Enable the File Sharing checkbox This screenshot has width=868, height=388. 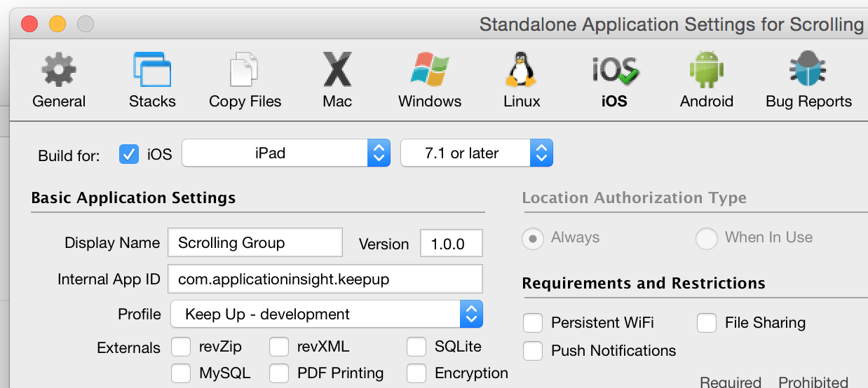[x=707, y=323]
